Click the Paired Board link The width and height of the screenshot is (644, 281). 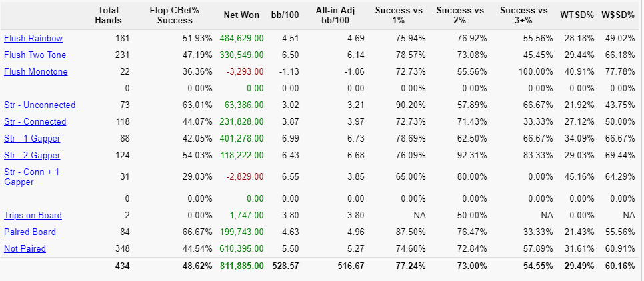click(29, 232)
